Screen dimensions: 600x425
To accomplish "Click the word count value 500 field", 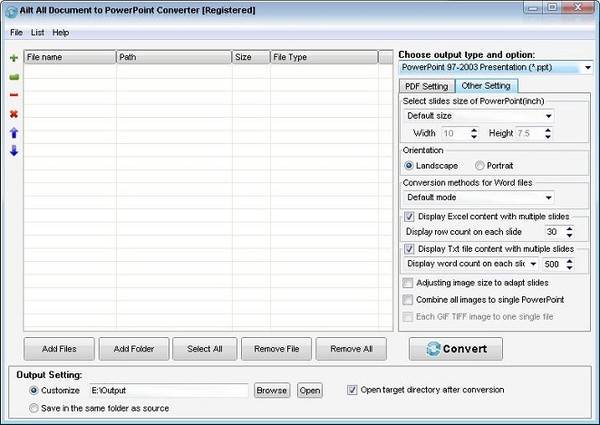I will (555, 264).
